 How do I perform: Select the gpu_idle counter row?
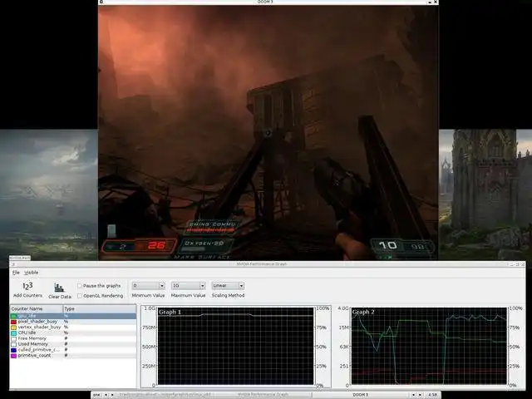(73, 316)
